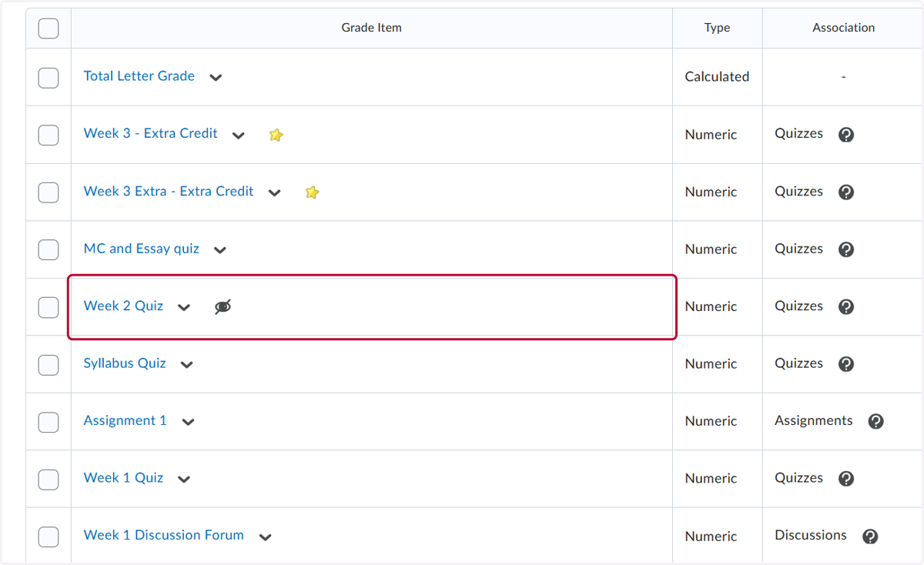Select the Assignment 1 checkbox
The height and width of the screenshot is (565, 924).
point(48,421)
